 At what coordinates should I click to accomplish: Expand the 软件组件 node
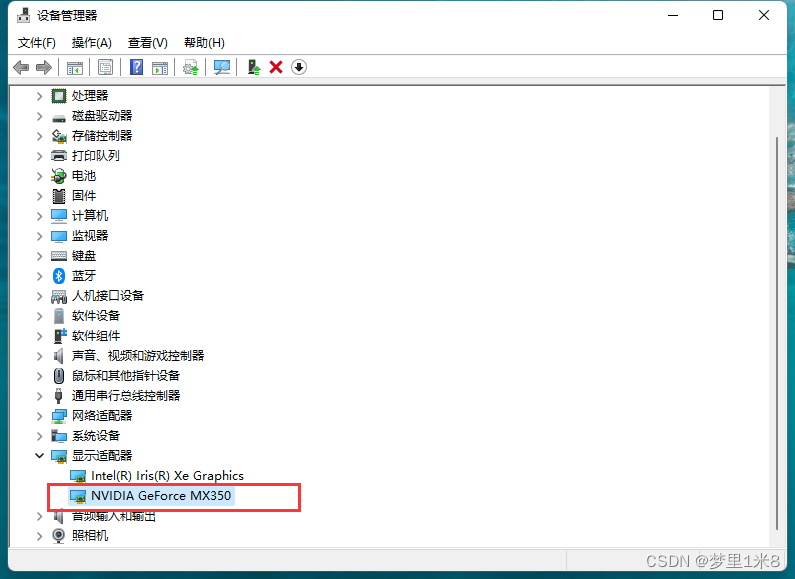point(40,336)
